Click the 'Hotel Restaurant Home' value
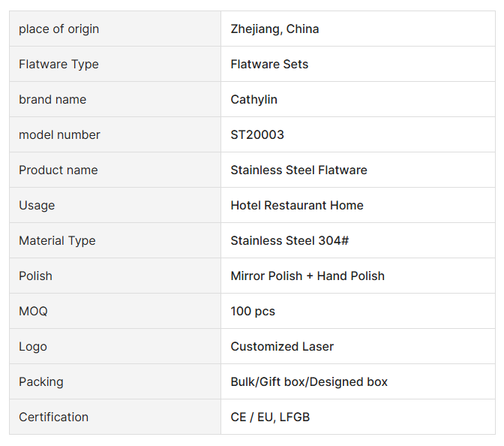This screenshot has width=504, height=446. click(297, 206)
